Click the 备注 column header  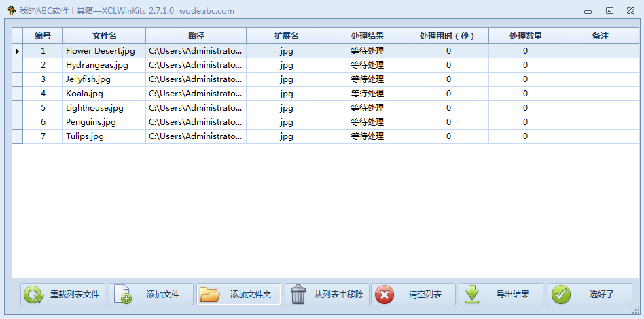601,36
